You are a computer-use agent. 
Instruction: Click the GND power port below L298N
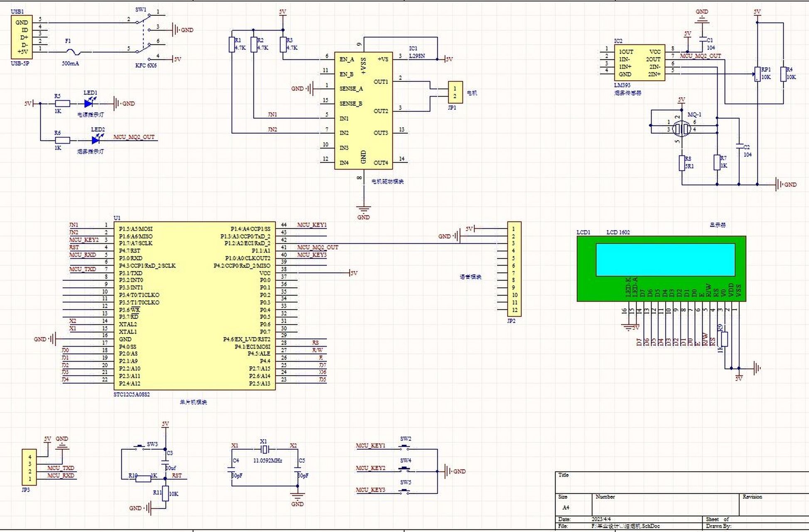coord(364,212)
